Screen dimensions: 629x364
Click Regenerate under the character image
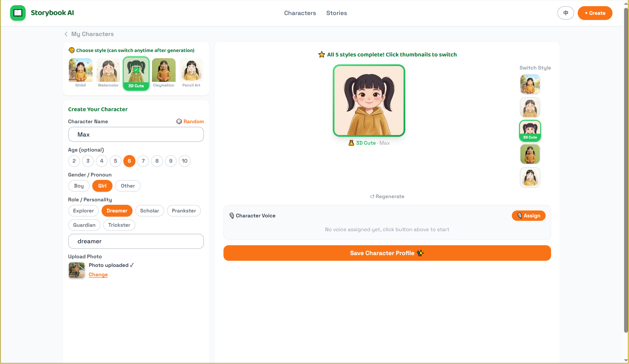pyautogui.click(x=387, y=196)
